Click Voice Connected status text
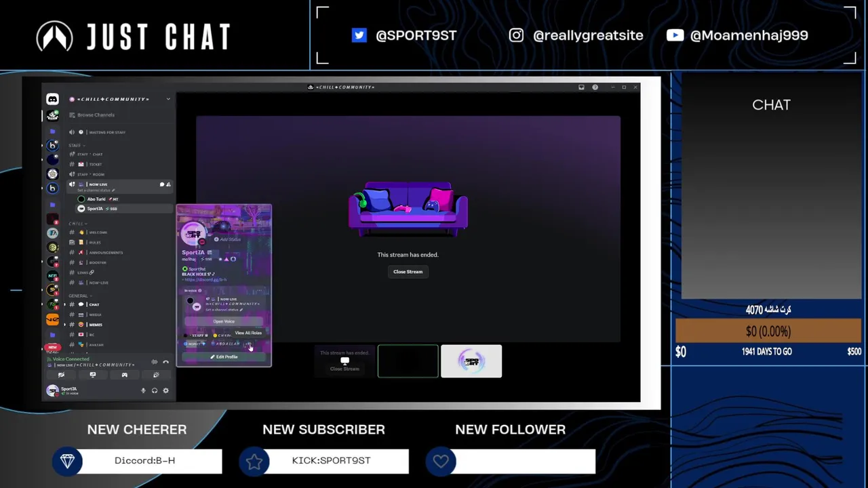The image size is (868, 488). pyautogui.click(x=71, y=359)
